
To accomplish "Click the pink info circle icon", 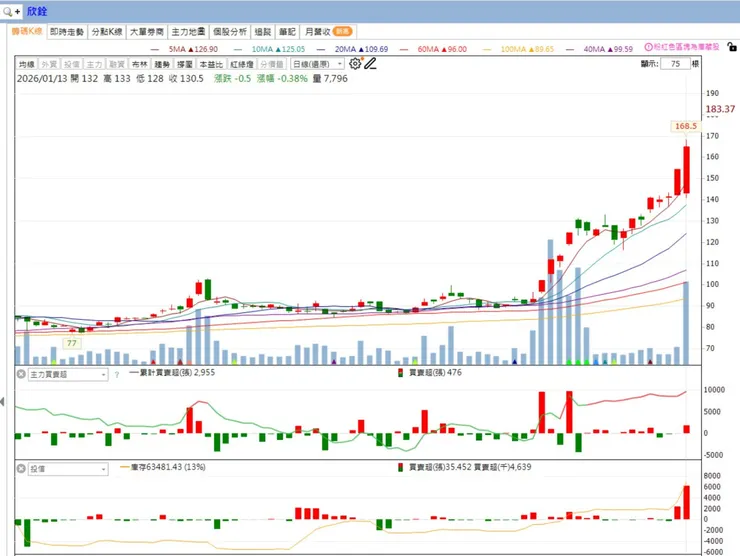I will [x=648, y=47].
